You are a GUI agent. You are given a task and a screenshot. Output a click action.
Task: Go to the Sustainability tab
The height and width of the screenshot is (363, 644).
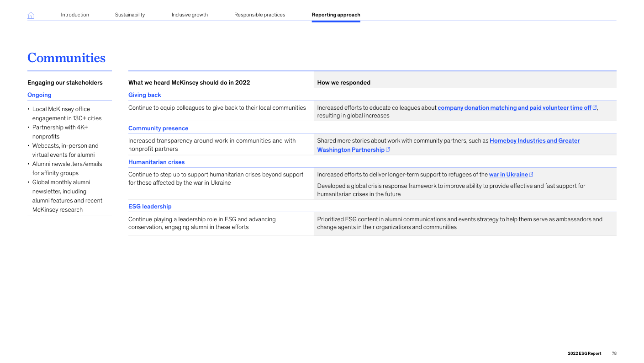130,15
